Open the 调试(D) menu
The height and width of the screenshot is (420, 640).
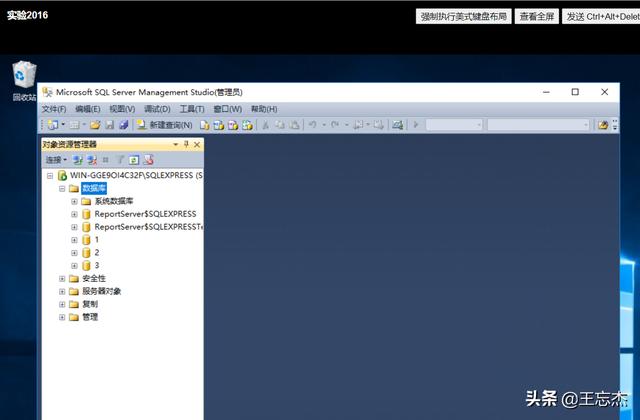pos(157,109)
